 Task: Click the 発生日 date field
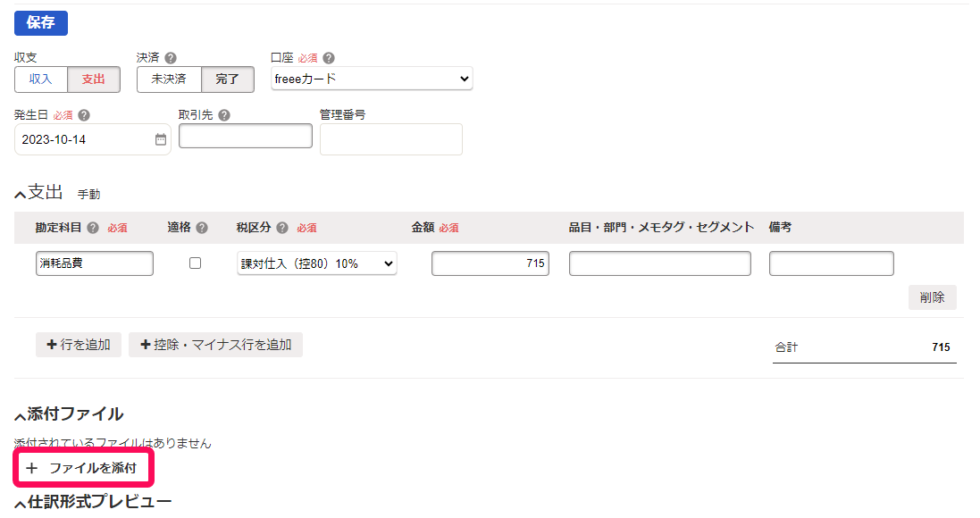93,139
